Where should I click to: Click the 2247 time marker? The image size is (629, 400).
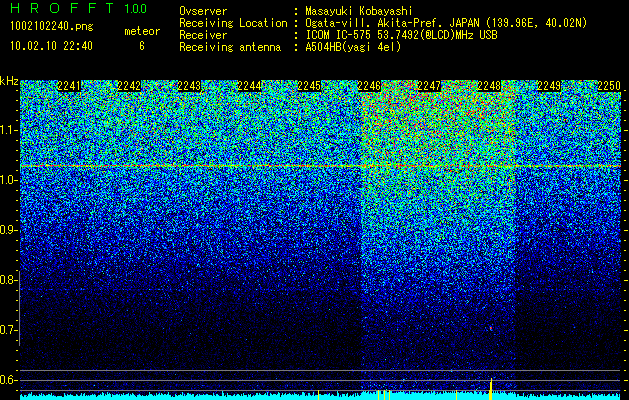pos(429,86)
